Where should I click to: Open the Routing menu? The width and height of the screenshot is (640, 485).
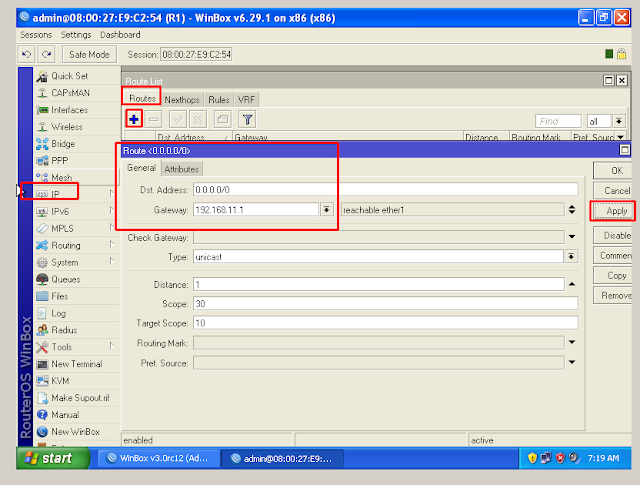pos(65,245)
